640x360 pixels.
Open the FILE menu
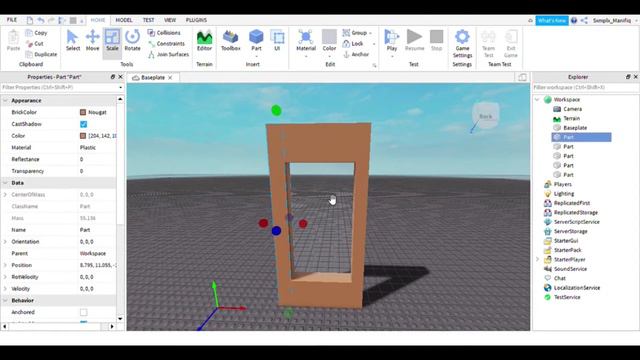point(12,20)
